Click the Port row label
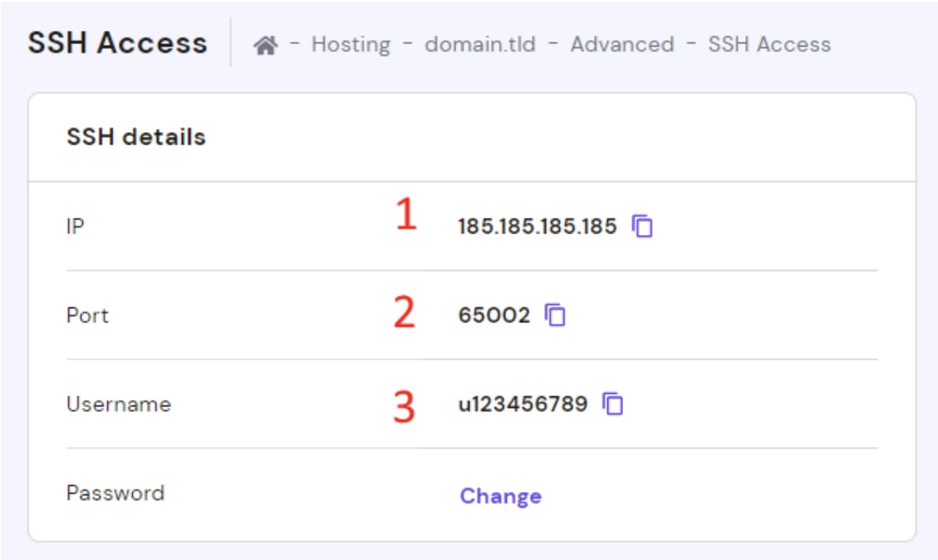 [x=87, y=316]
